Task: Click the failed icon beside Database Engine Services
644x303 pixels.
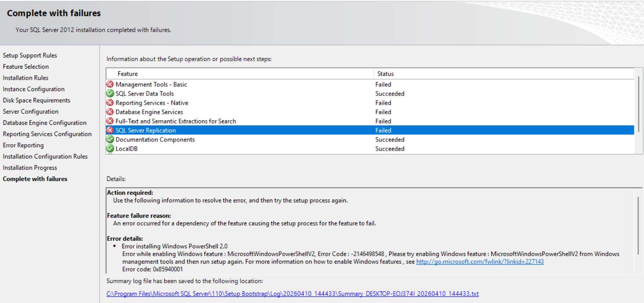Action: pos(110,112)
